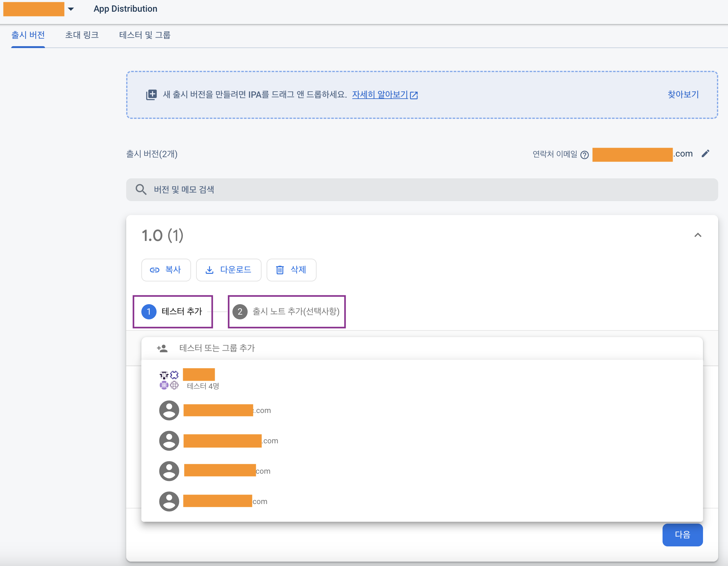Viewport: 728px width, 566px height.
Task: Open the 테스터 및 그룹 tab
Action: tap(145, 35)
